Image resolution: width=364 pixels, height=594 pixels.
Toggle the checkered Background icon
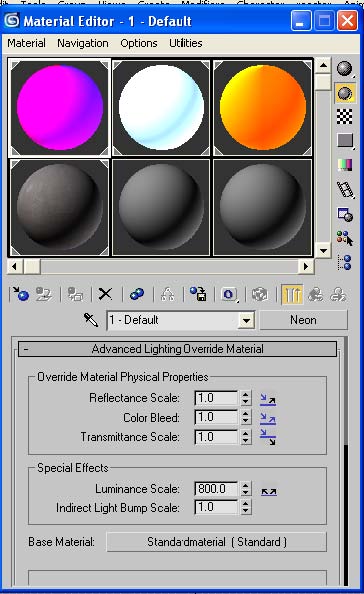[x=344, y=117]
